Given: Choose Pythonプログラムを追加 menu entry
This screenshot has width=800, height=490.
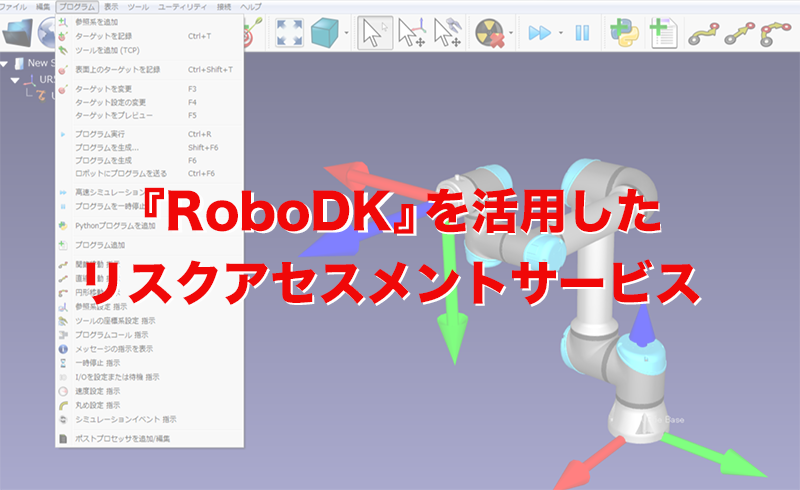Looking at the screenshot, I should tap(149, 226).
